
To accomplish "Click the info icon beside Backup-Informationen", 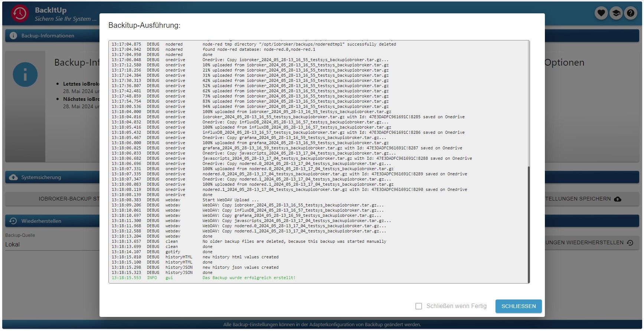I will click(13, 36).
